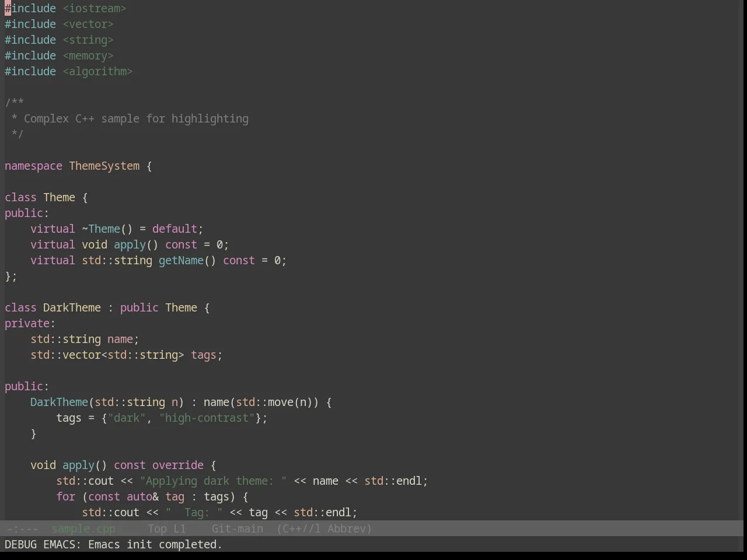The image size is (747, 560).
Task: Click the 'class Theme {' declaration line
Action: (46, 197)
